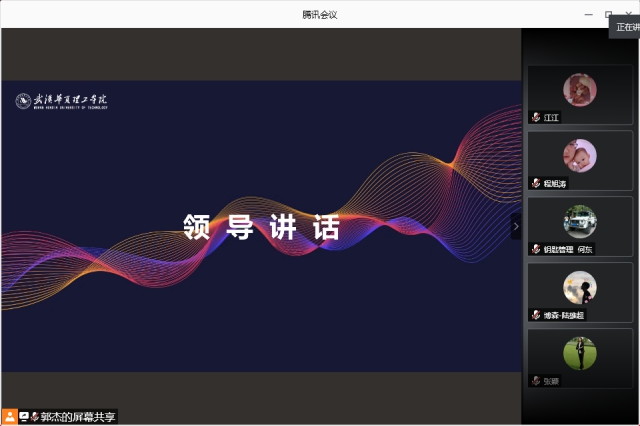Select 博森-陆继超's avatar thumbnail
The height and width of the screenshot is (426, 640).
[580, 287]
